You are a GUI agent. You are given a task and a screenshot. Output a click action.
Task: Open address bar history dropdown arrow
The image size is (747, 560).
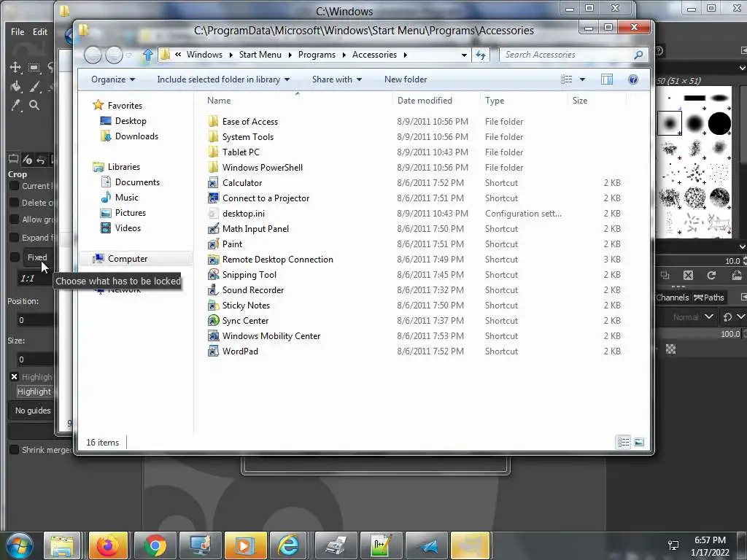(x=463, y=55)
